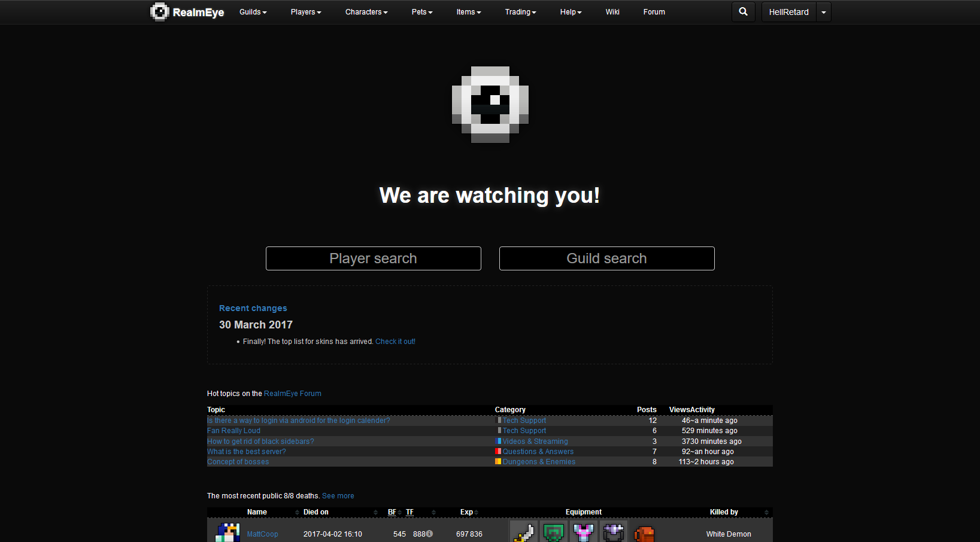Open the Concept of bosses topic
980x542 pixels.
point(238,462)
